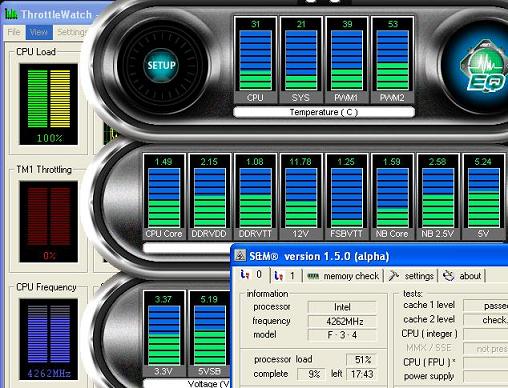Click the memory chip icon on memory check tab

click(x=313, y=276)
